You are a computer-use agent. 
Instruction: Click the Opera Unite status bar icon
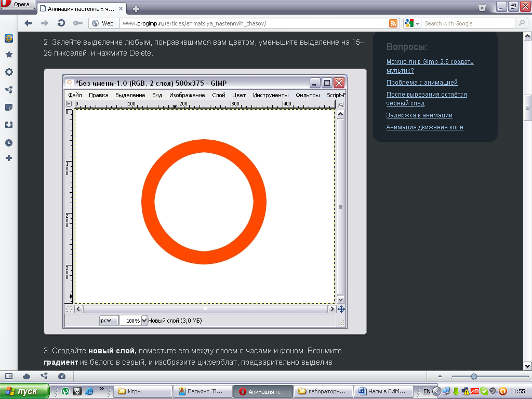(44, 376)
